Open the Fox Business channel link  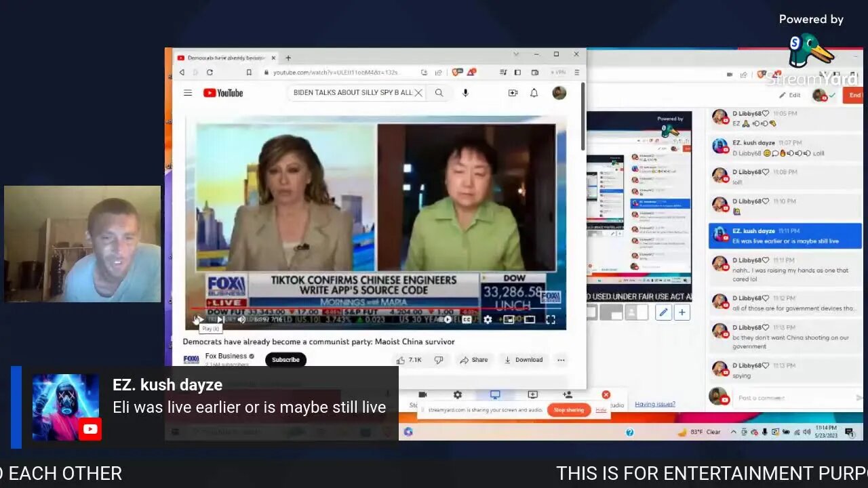pos(227,356)
